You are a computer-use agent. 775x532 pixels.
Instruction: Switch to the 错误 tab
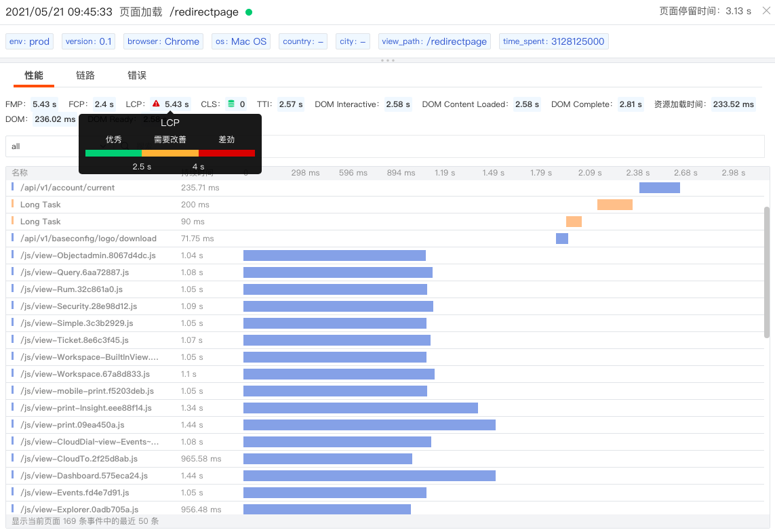coord(136,75)
